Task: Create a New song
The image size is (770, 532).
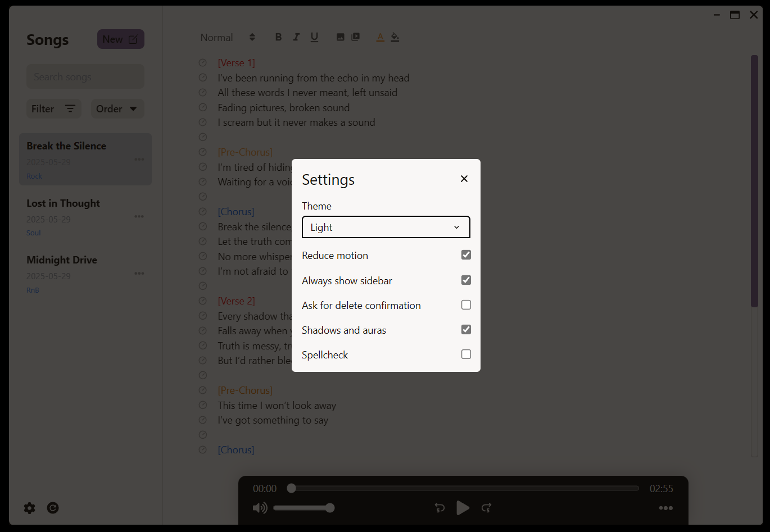Action: (x=120, y=39)
